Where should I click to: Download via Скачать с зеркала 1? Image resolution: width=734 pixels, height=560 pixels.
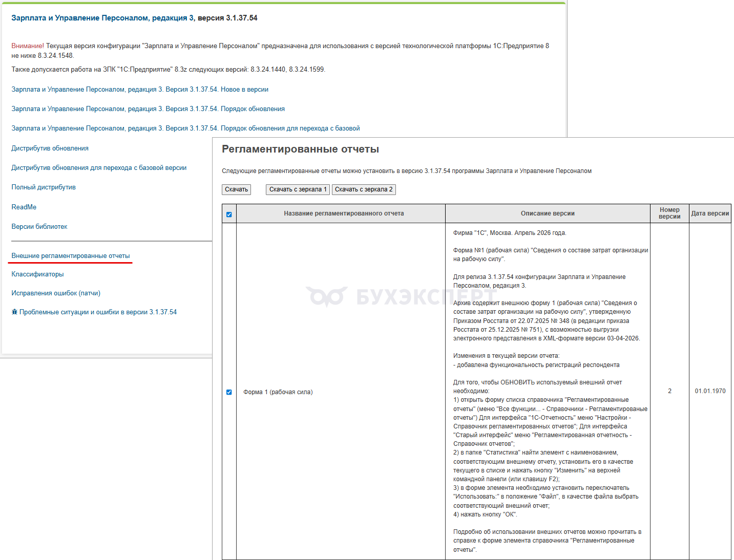[298, 189]
